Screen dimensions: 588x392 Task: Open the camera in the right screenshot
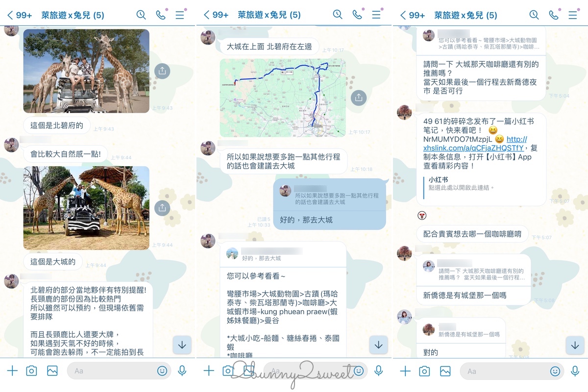coord(425,371)
